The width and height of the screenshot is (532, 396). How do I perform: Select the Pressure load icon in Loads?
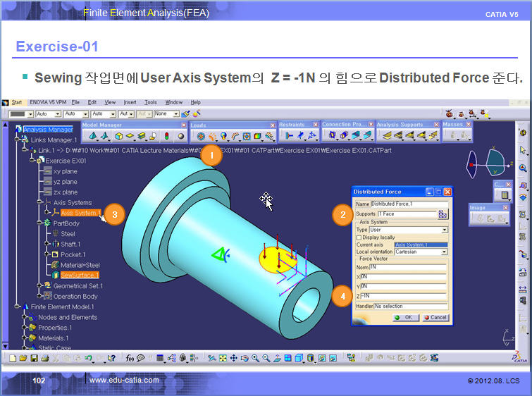tap(201, 137)
